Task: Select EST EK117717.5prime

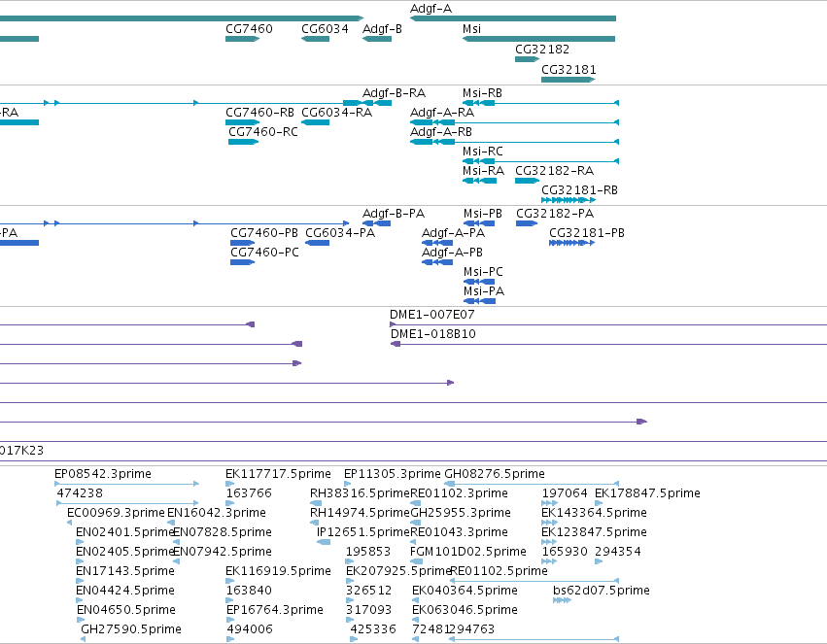Action: point(278,474)
